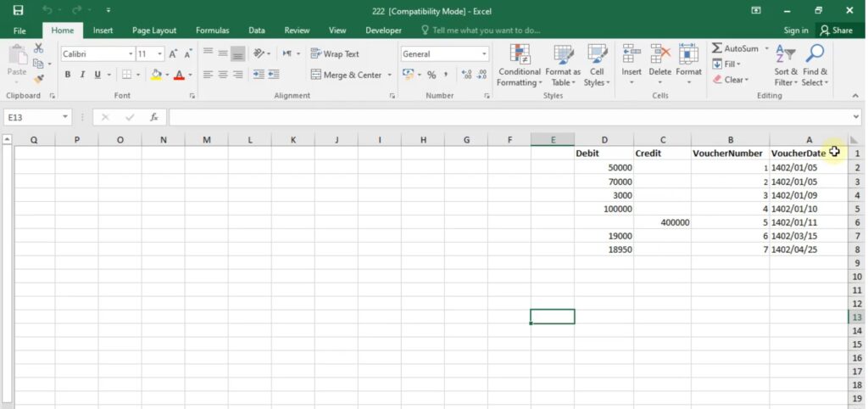
Task: Apply yellow Fill Color bucket
Action: click(156, 75)
